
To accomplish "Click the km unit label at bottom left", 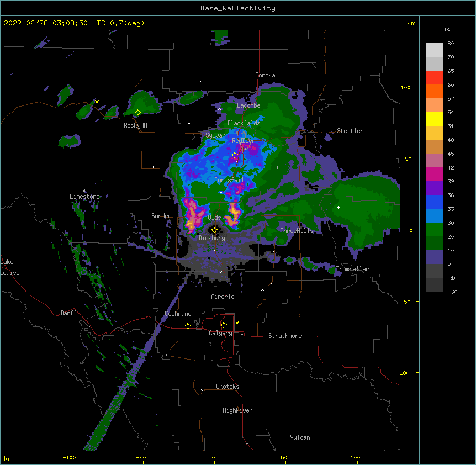I will pyautogui.click(x=8, y=458).
